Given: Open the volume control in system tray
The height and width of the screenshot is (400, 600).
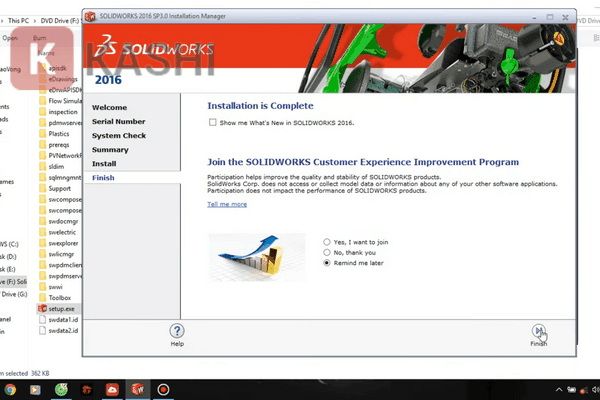Looking at the screenshot, I should (x=595, y=390).
